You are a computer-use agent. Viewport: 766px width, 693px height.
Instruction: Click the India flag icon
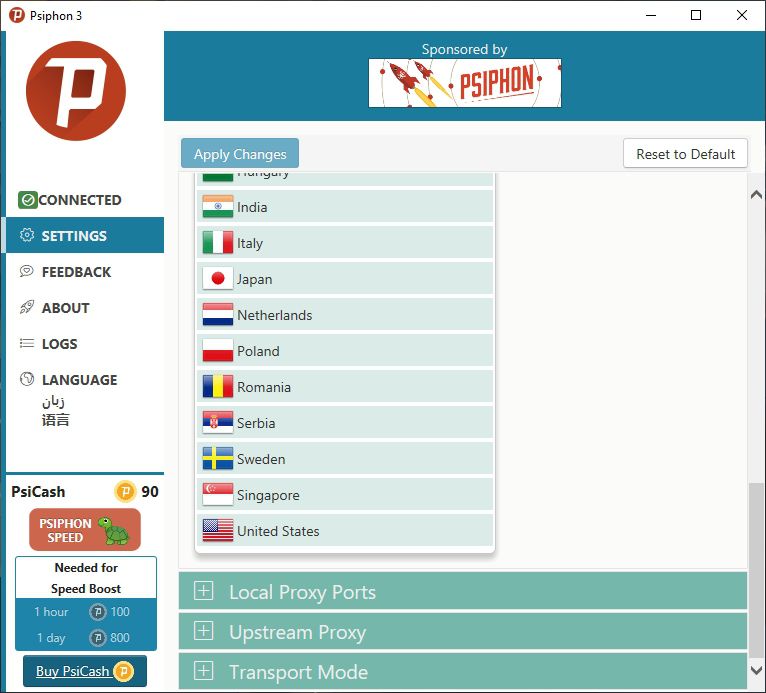click(x=218, y=207)
